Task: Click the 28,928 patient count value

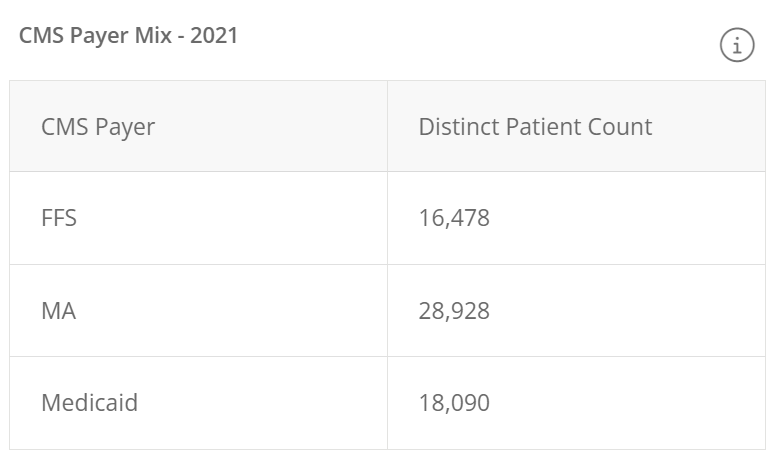Action: coord(454,311)
